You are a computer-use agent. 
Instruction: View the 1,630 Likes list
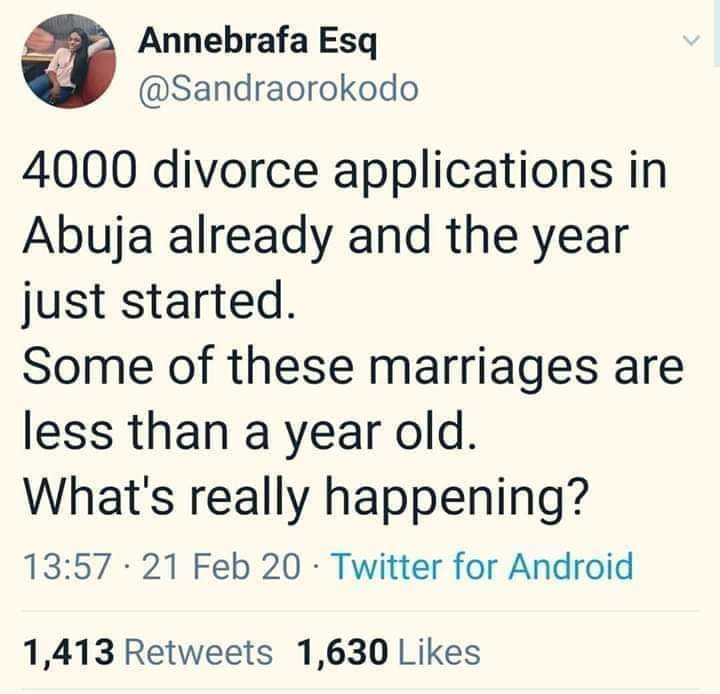389,652
